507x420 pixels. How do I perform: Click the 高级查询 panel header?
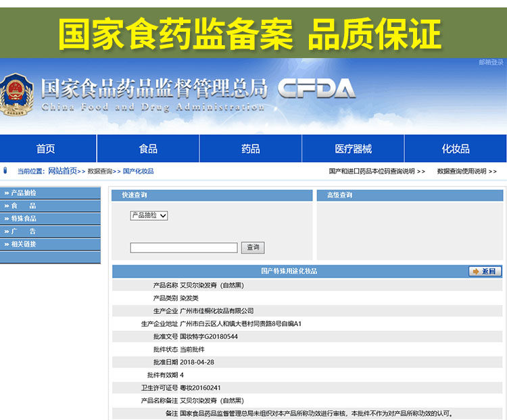pyautogui.click(x=410, y=195)
